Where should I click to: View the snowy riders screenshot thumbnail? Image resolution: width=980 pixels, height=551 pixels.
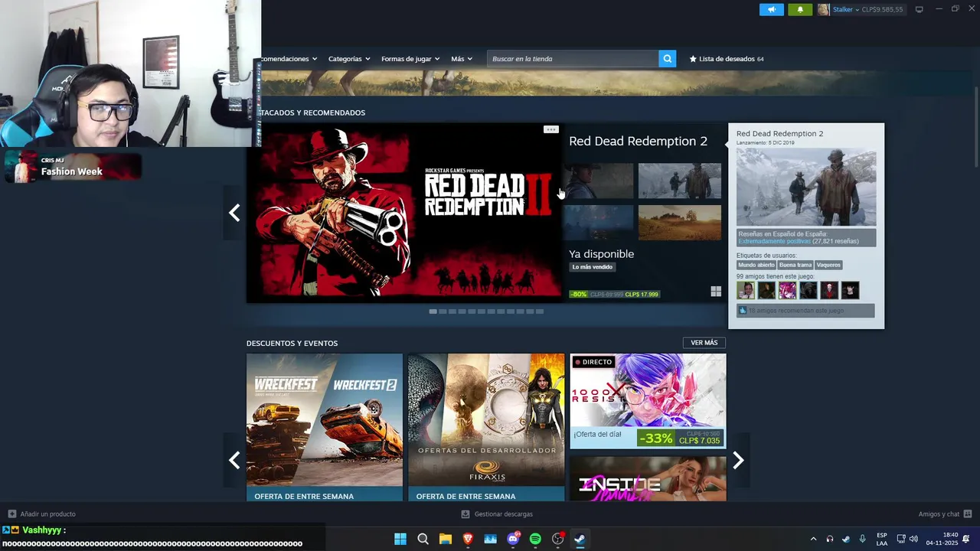click(680, 181)
